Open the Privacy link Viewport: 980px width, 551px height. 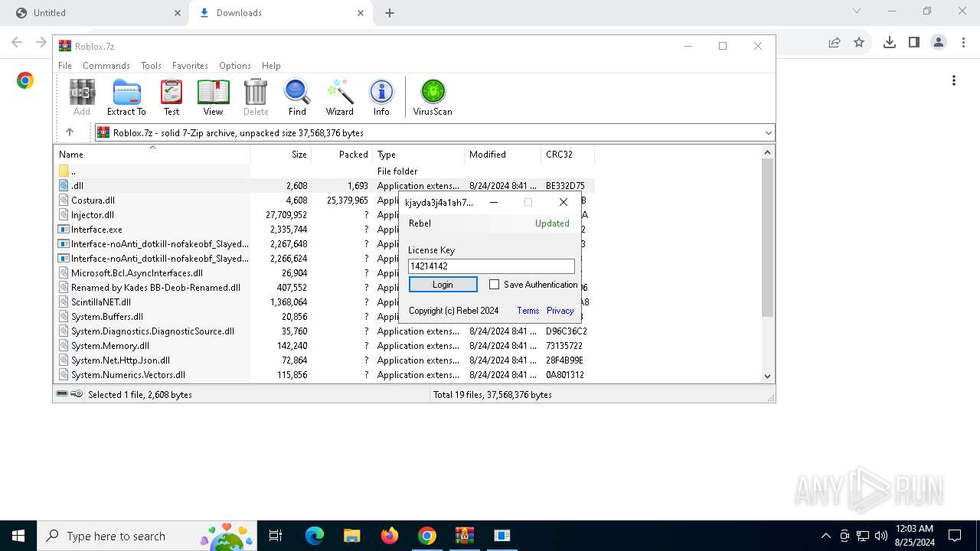coord(560,311)
